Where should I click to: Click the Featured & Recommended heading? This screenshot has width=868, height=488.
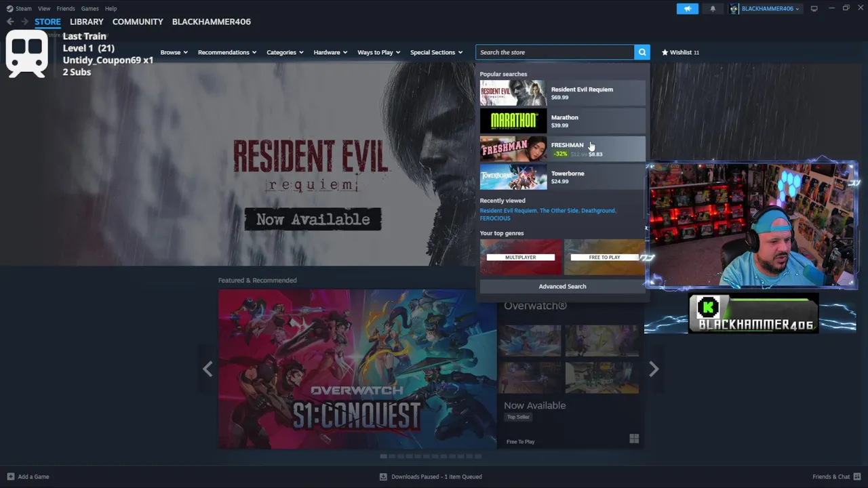[257, 281]
